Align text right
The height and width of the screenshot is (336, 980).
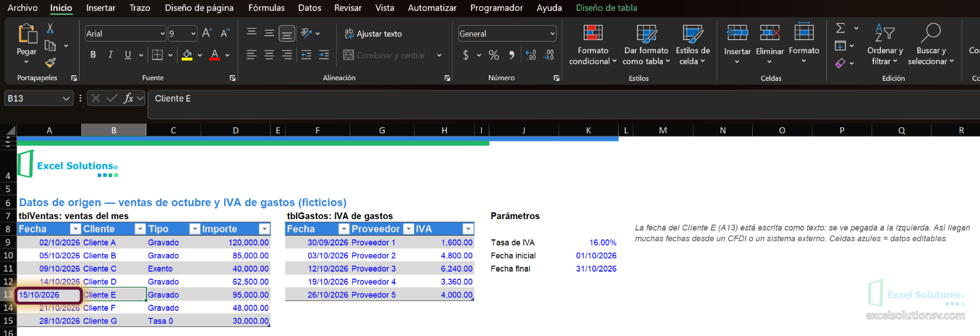point(287,55)
